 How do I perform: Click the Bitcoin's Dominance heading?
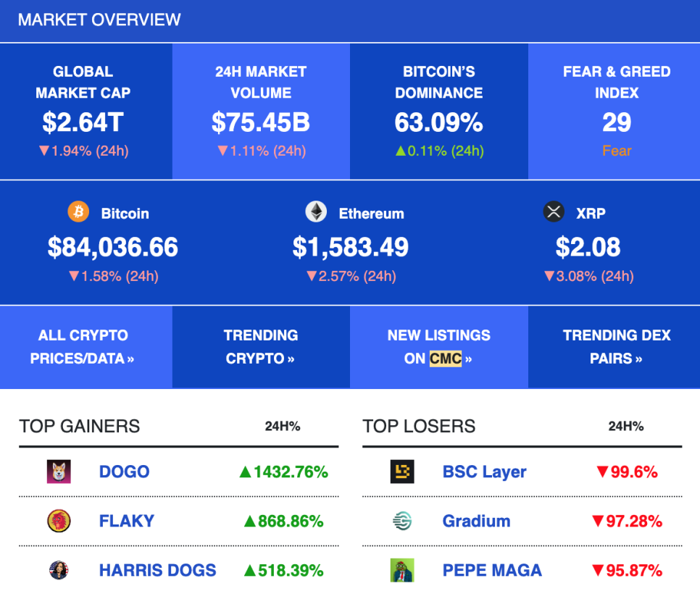(439, 82)
